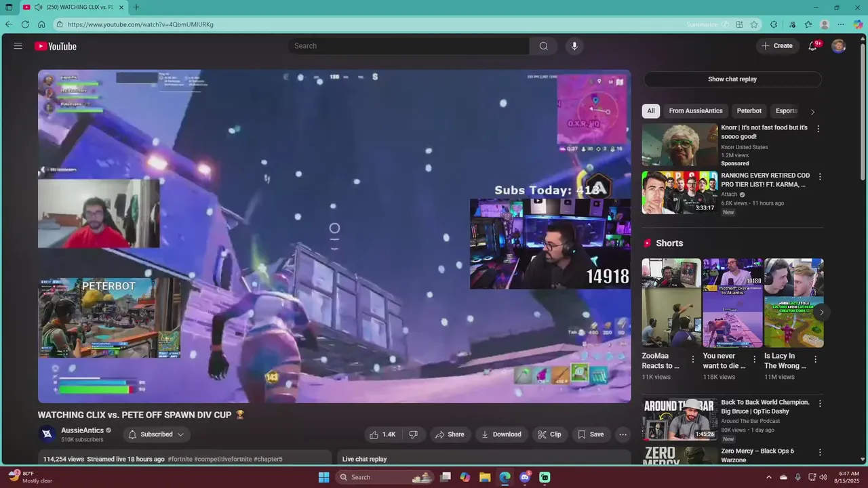Screen dimensions: 868x488
Task: Open options for the Big Bruce video
Action: pos(819,404)
